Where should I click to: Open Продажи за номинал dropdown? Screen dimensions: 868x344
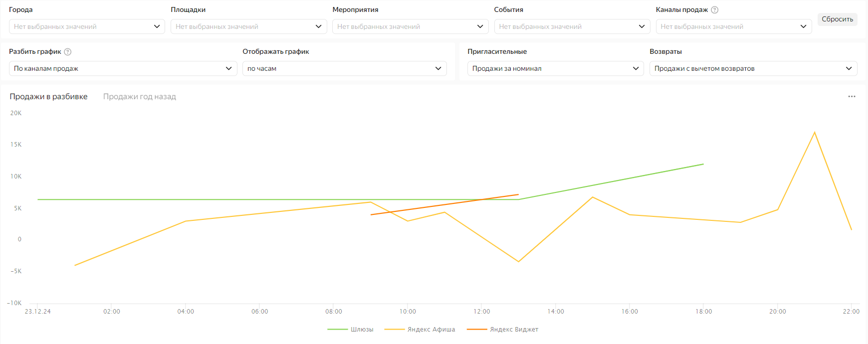pos(555,68)
